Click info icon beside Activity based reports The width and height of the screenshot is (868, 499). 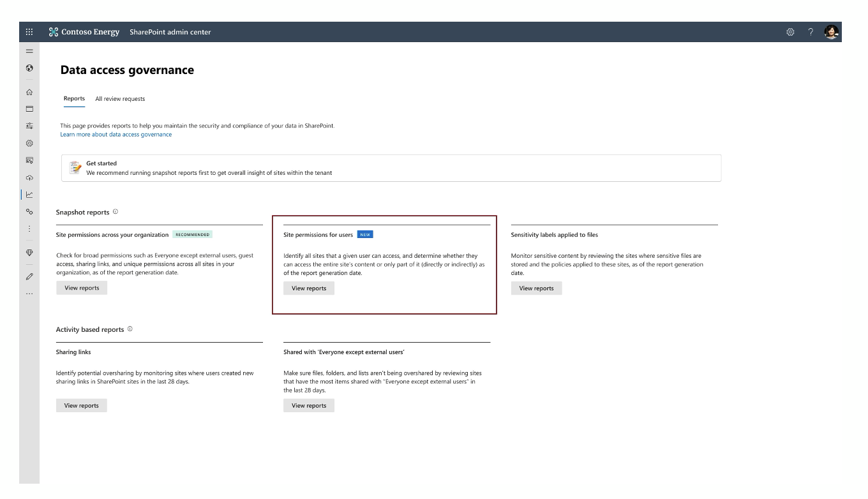tap(130, 329)
